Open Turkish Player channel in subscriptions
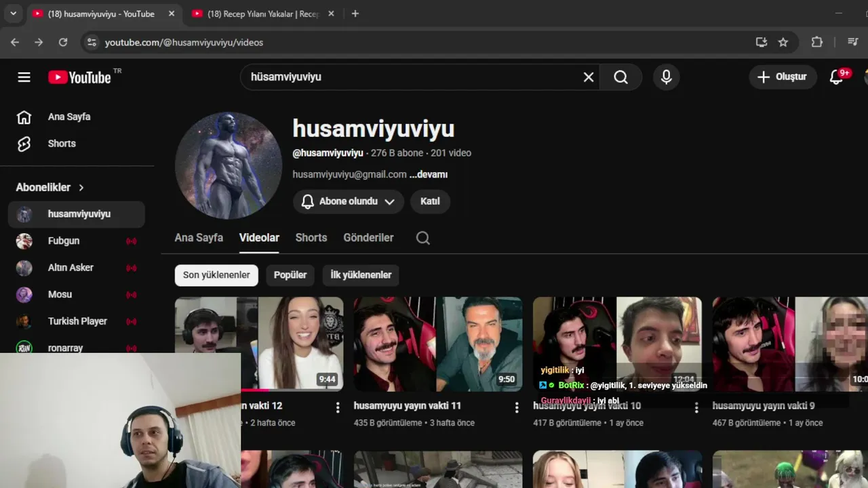 pyautogui.click(x=77, y=321)
